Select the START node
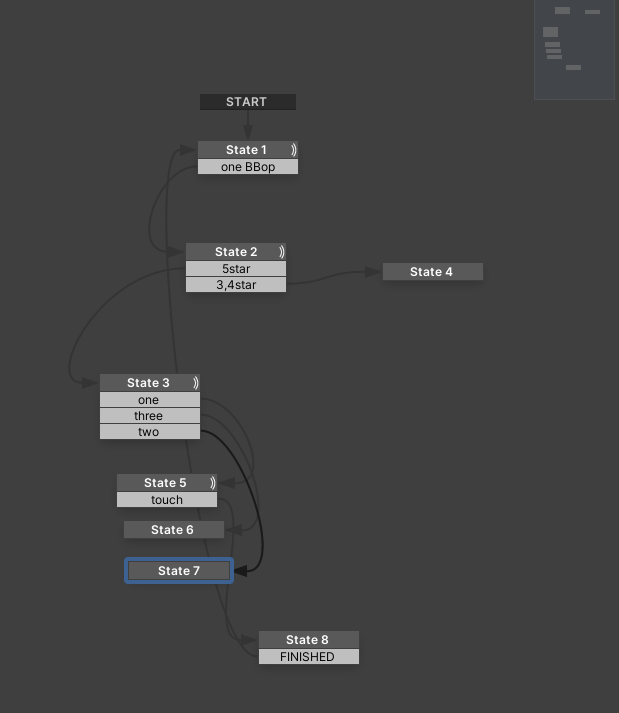 click(247, 102)
